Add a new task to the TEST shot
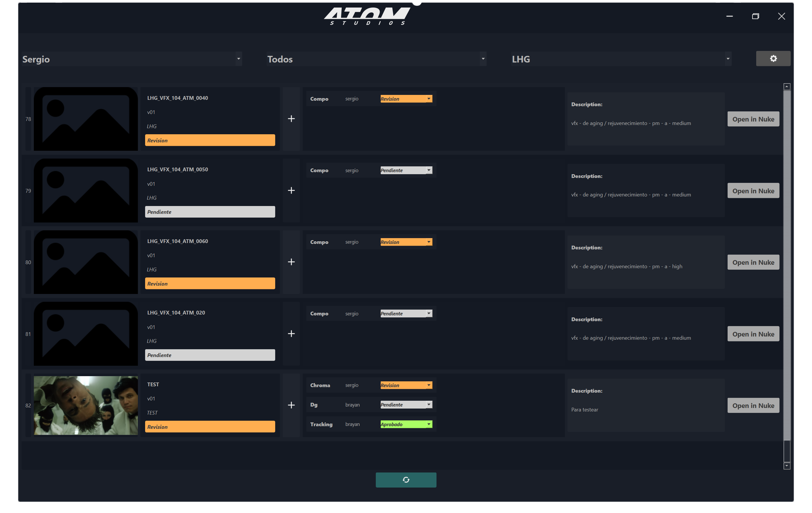Viewport: 812px width, 513px height. click(291, 405)
